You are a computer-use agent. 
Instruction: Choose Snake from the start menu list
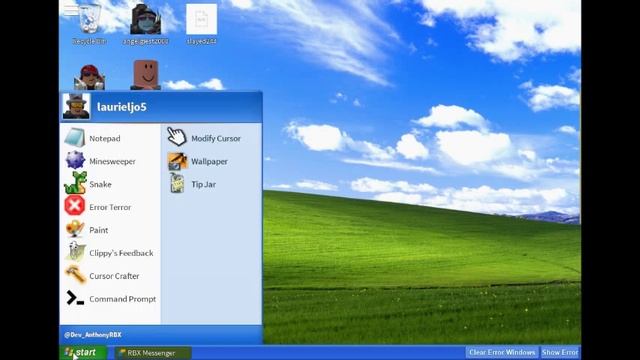coord(100,184)
